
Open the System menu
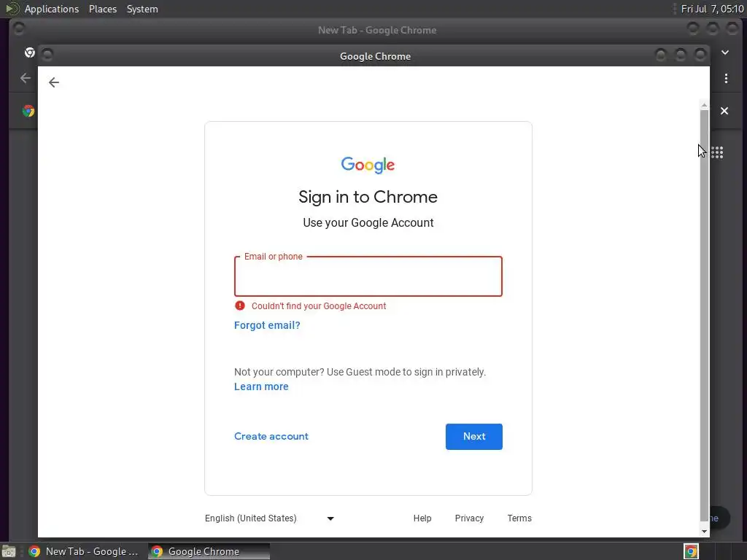pyautogui.click(x=142, y=9)
